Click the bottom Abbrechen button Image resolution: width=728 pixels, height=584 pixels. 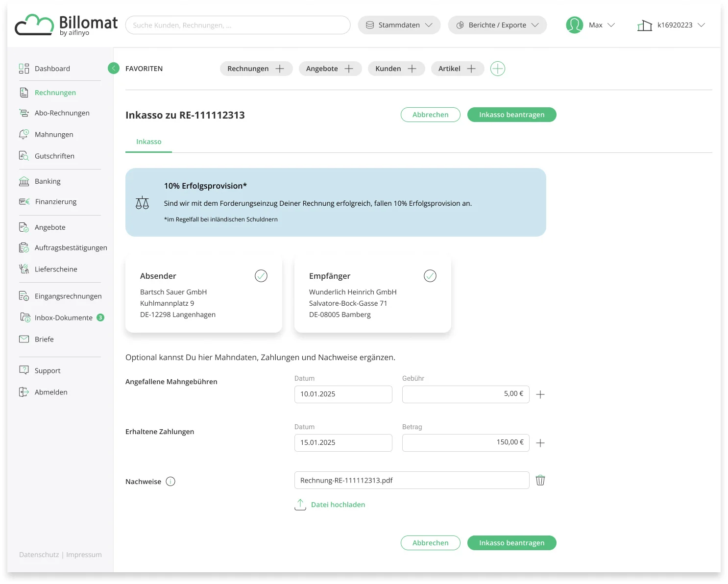431,543
